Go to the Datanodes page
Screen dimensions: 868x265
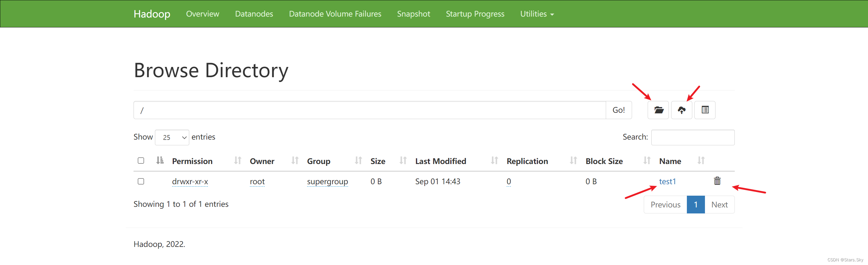click(x=254, y=14)
